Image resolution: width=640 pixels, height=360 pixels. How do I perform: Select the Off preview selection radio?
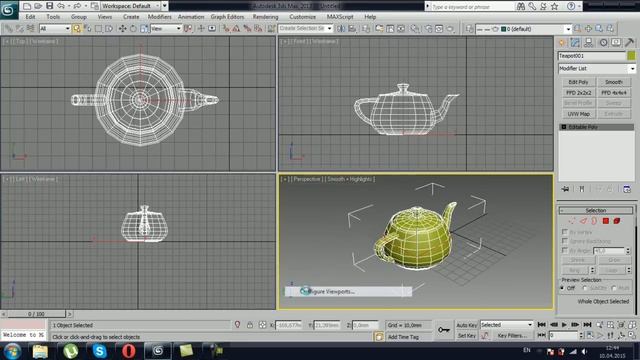[x=563, y=288]
